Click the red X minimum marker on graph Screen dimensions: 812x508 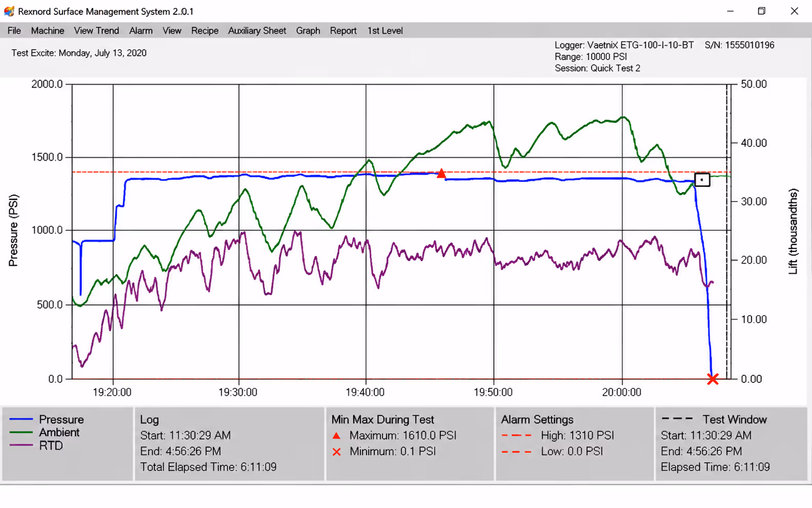pos(713,379)
